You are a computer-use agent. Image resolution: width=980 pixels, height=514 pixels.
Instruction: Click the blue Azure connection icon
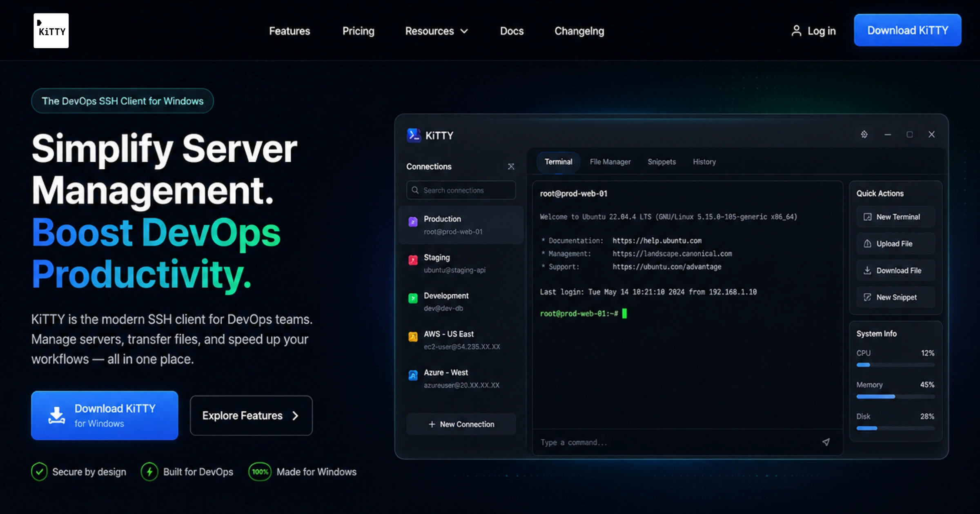413,375
